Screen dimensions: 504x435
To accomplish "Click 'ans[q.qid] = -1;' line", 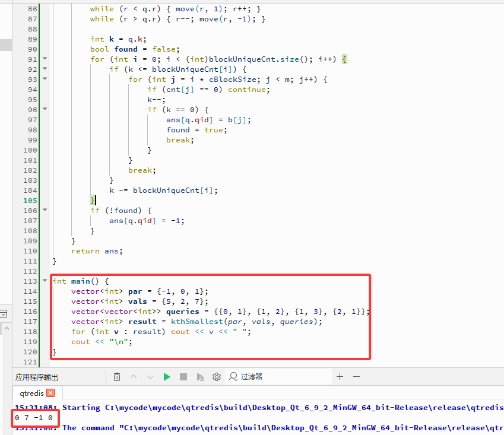I will point(147,221).
